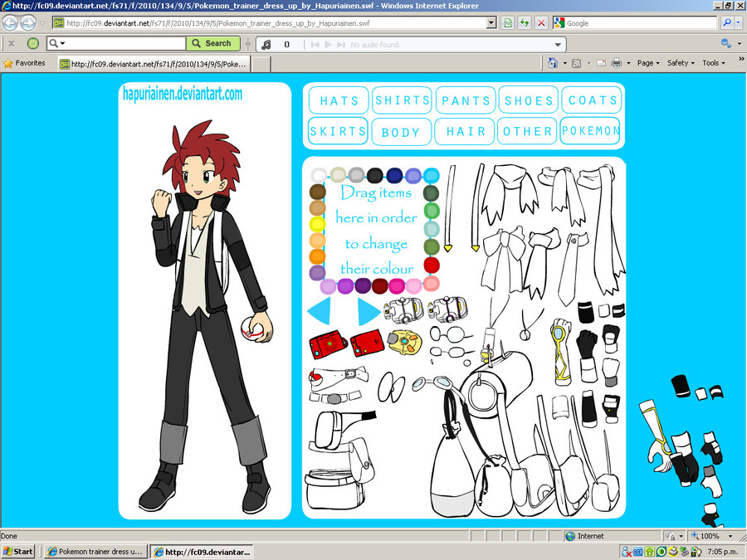Click the audio play control
The image size is (747, 560).
pyautogui.click(x=328, y=44)
